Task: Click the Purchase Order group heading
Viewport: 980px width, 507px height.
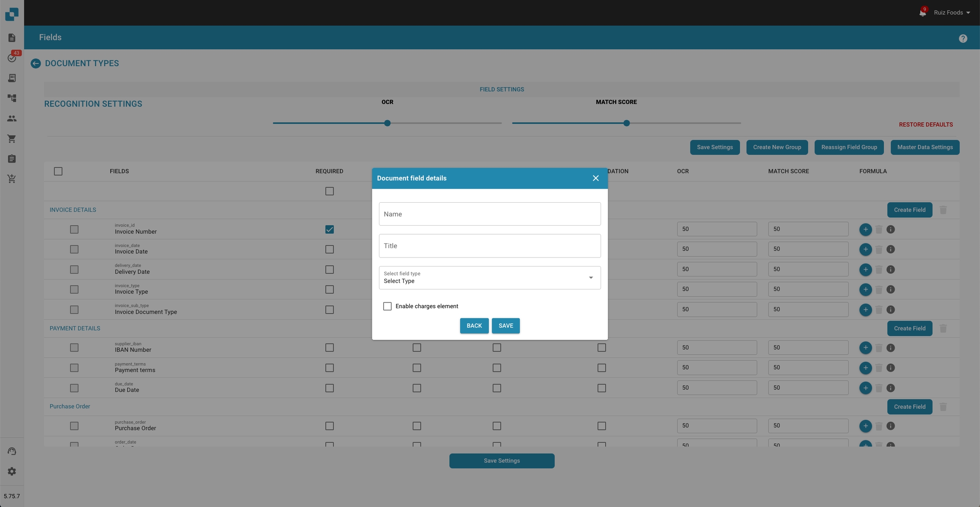Action: 70,406
